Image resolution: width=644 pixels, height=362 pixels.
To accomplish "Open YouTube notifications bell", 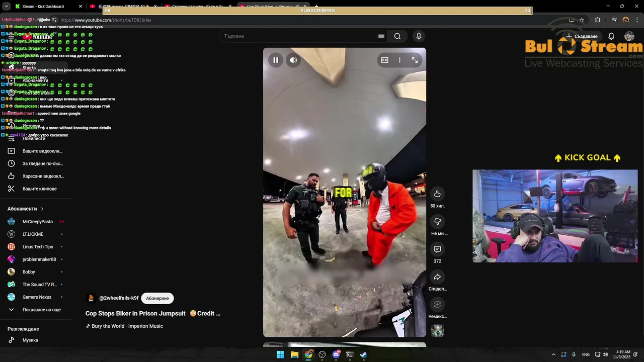I will coord(611,36).
